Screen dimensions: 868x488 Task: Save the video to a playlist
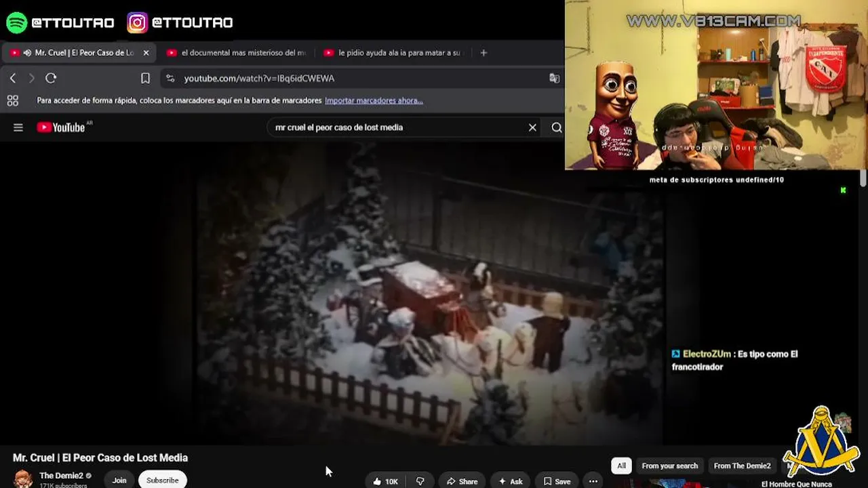pyautogui.click(x=557, y=481)
